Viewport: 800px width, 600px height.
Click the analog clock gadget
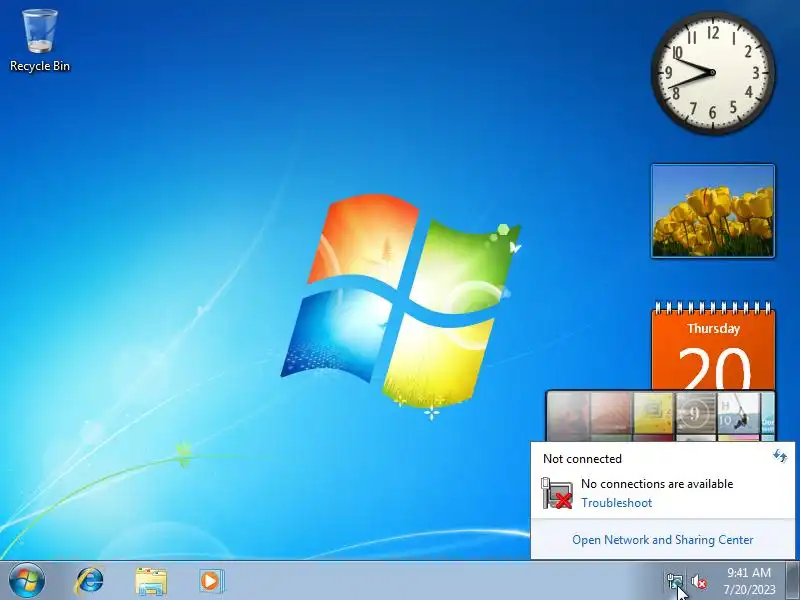(713, 72)
